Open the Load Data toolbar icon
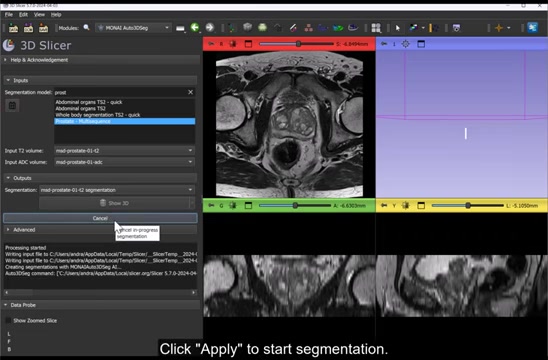 [13, 28]
